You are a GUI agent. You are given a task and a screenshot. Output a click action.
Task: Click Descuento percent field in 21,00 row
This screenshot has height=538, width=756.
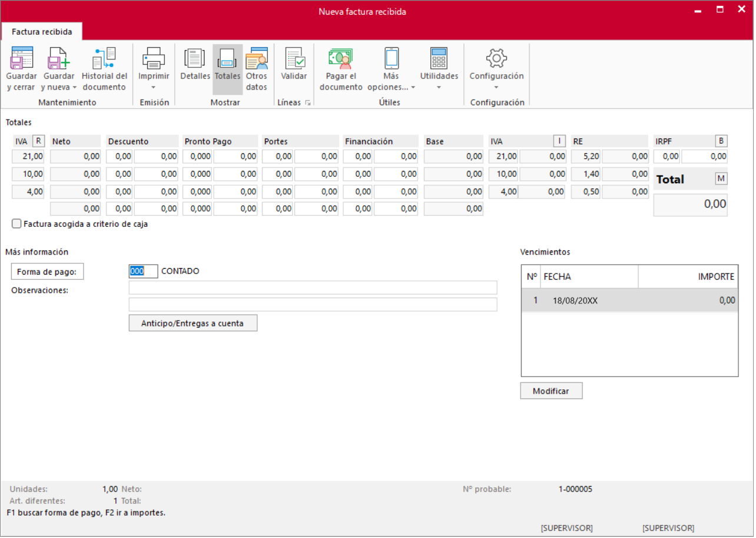click(x=120, y=156)
